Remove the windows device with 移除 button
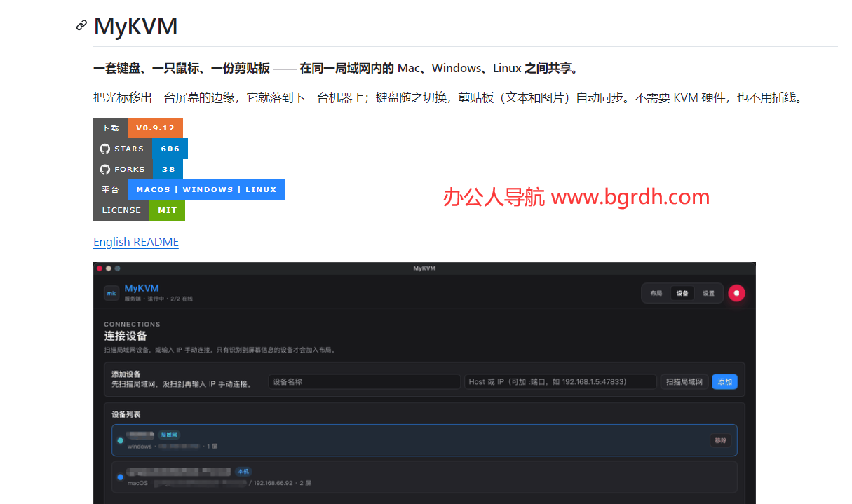This screenshot has height=504, width=852. click(x=720, y=440)
